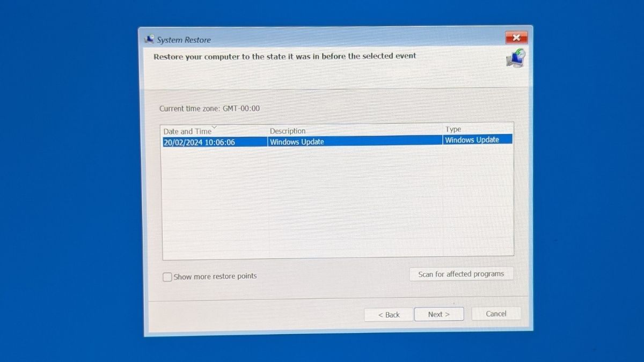Click the Windows Update type cell
644x362 pixels.
click(472, 139)
